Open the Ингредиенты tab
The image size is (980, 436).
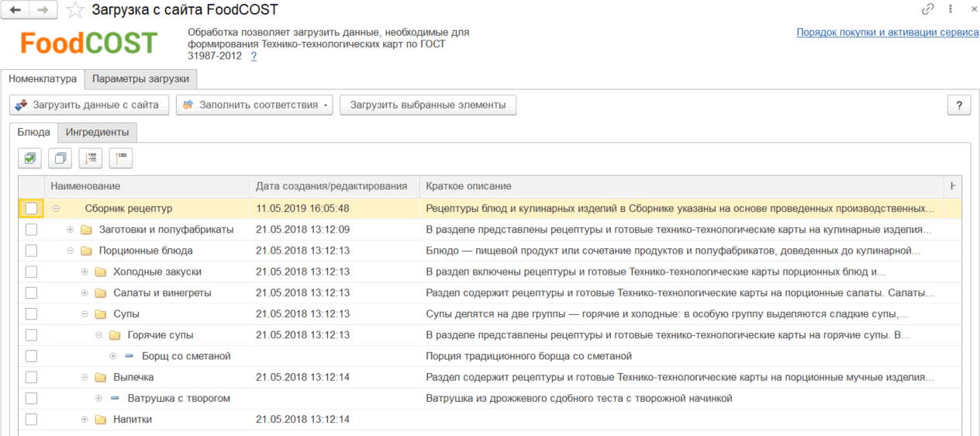(x=97, y=133)
